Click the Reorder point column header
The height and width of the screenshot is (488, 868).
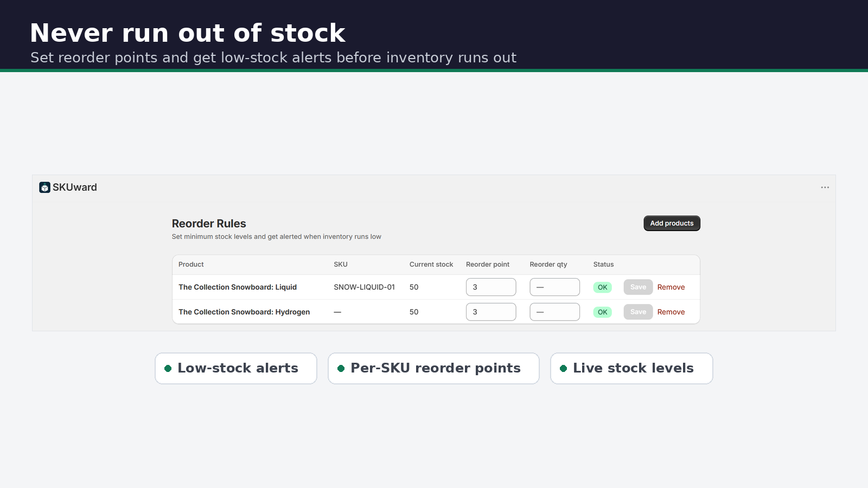click(488, 265)
